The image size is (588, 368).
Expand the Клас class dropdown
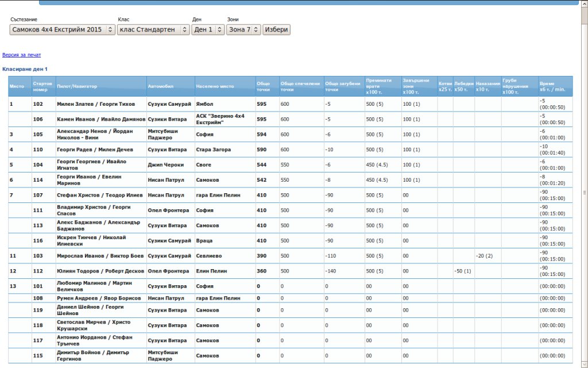coord(153,29)
